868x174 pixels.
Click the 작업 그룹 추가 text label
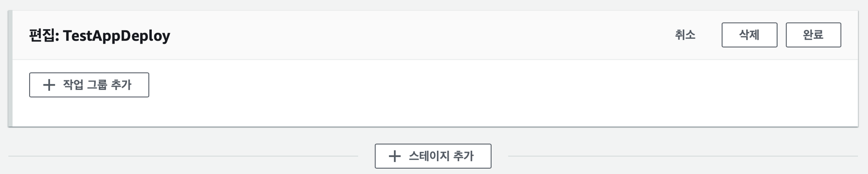click(x=97, y=85)
